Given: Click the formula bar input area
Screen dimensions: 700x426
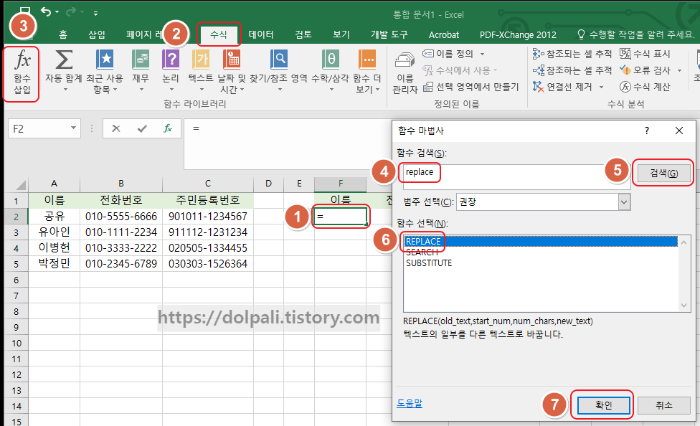Looking at the screenshot, I should click(286, 143).
